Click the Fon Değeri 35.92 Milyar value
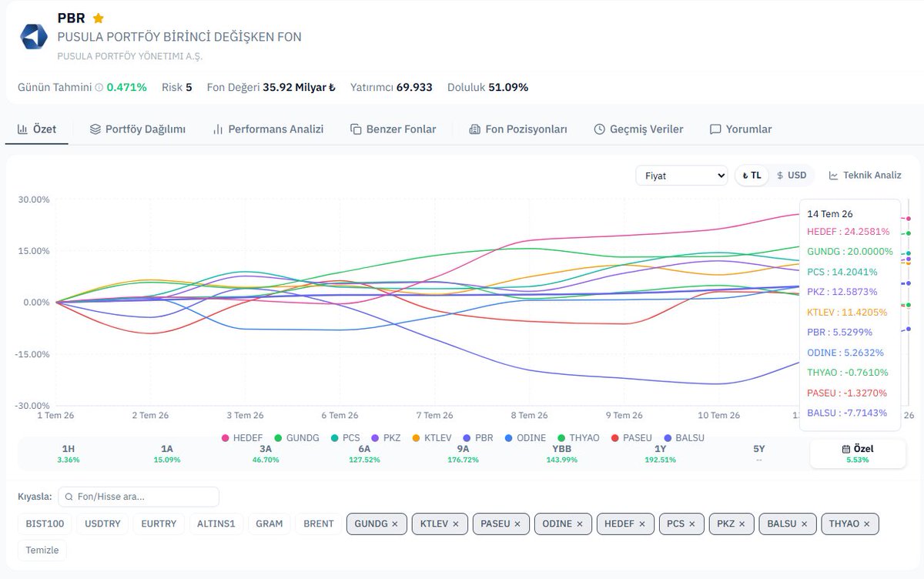The width and height of the screenshot is (924, 579). [299, 88]
